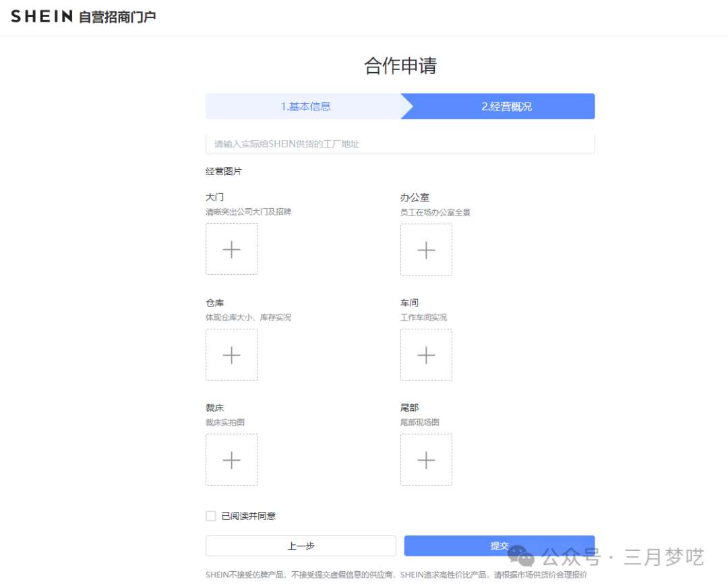This screenshot has height=586, width=728.
Task: Go back with the 上一步 button
Action: (x=301, y=546)
